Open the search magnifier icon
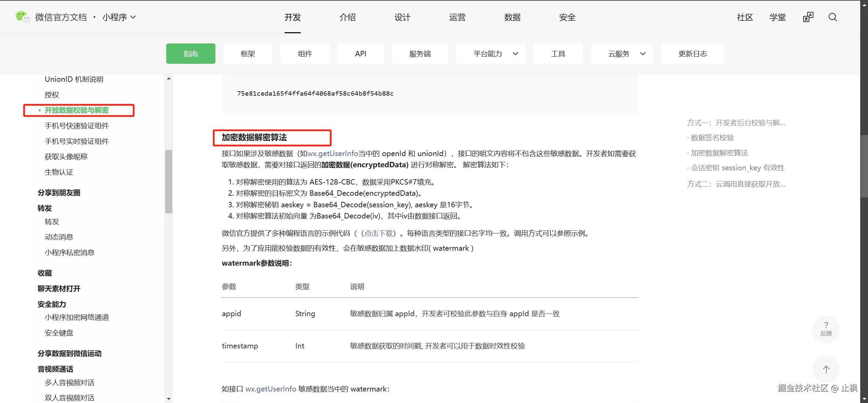The image size is (868, 403). (x=832, y=17)
